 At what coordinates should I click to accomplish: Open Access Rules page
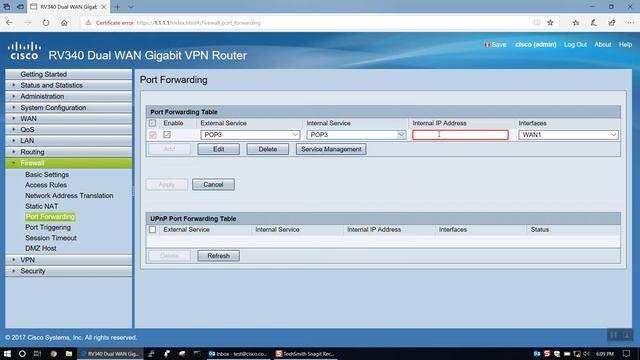tap(46, 185)
